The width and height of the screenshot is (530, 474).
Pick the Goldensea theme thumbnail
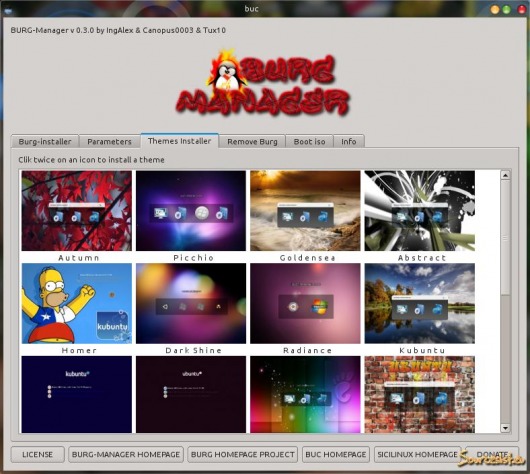(x=305, y=211)
